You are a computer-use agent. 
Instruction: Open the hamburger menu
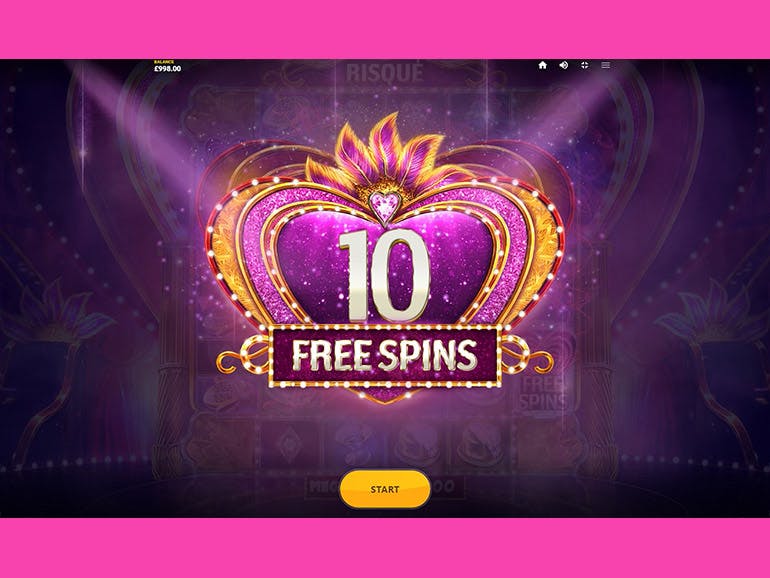tap(605, 65)
